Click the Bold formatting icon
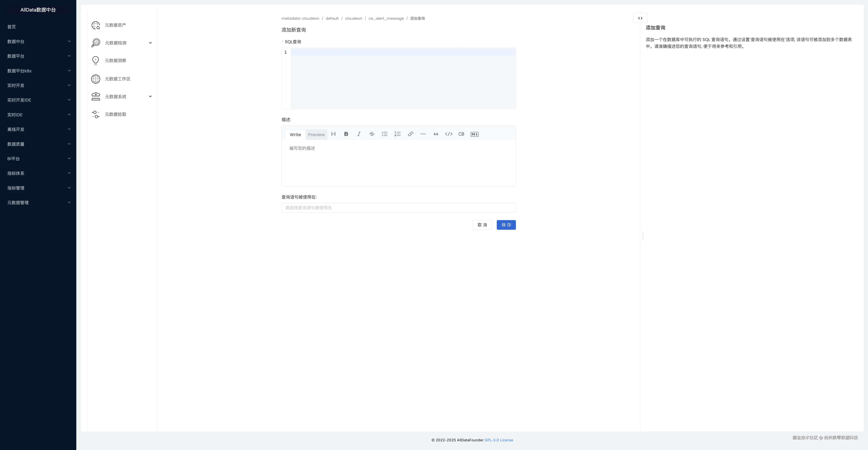This screenshot has width=868, height=450. 346,134
